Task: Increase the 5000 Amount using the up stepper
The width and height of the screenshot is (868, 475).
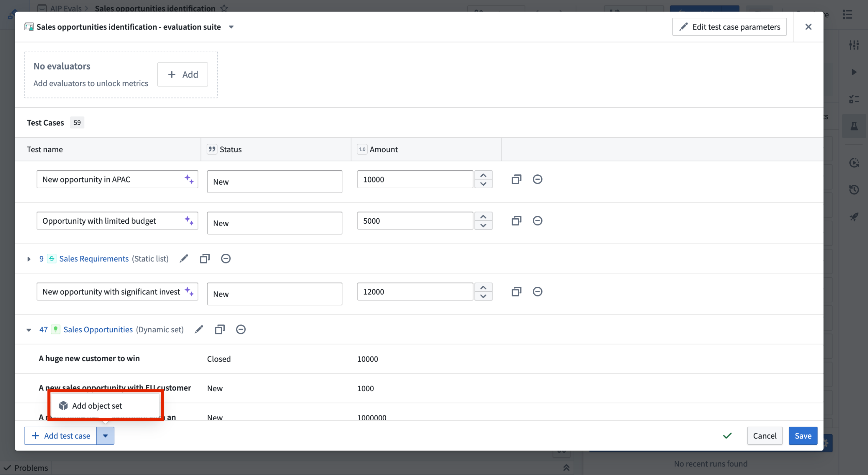Action: pos(483,216)
